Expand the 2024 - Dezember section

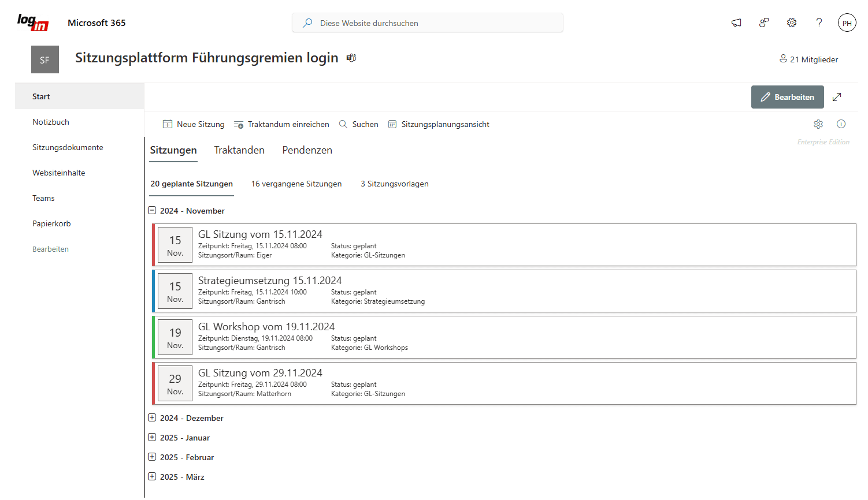point(152,417)
